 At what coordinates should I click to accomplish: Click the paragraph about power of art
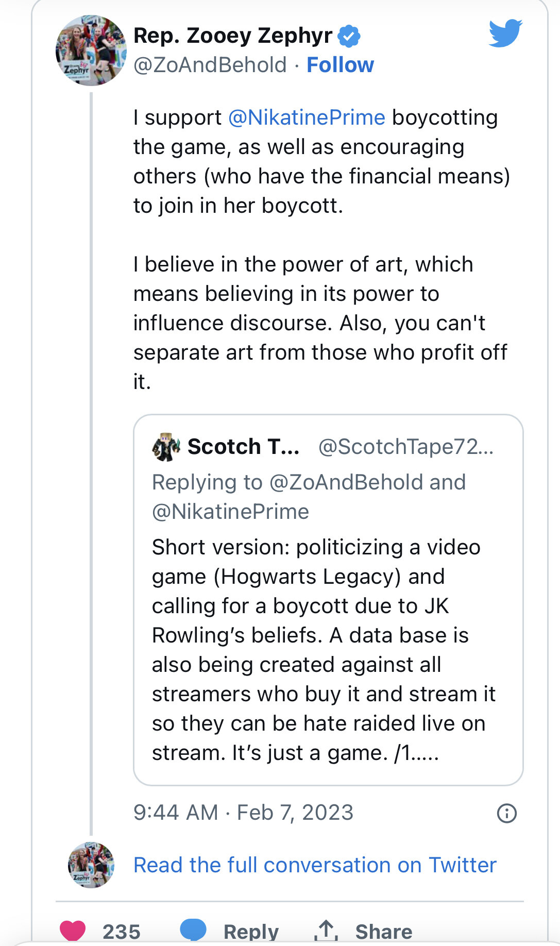[319, 323]
